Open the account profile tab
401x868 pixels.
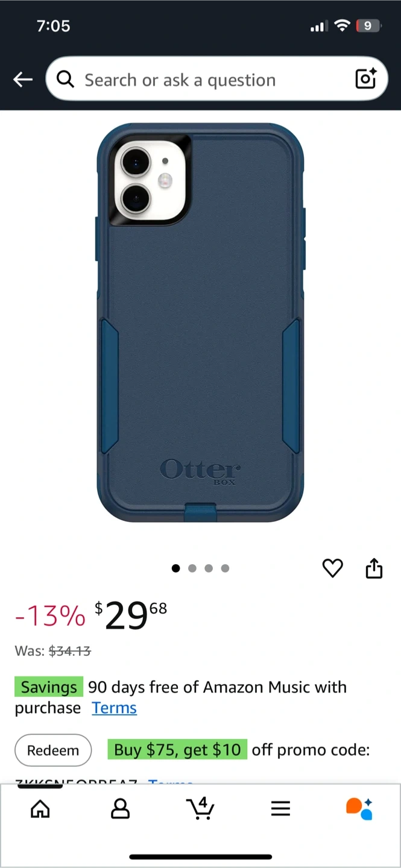click(x=121, y=808)
